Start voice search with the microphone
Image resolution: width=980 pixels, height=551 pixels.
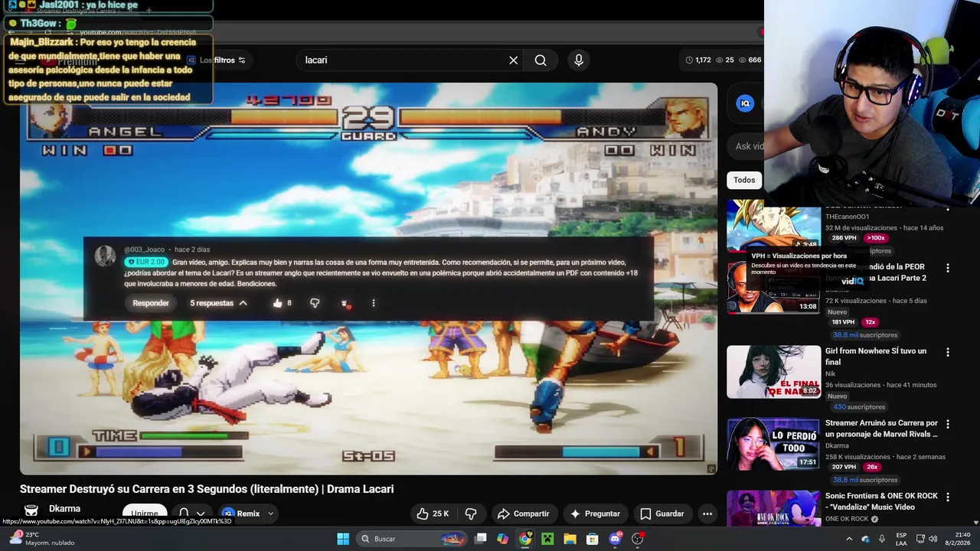point(579,60)
